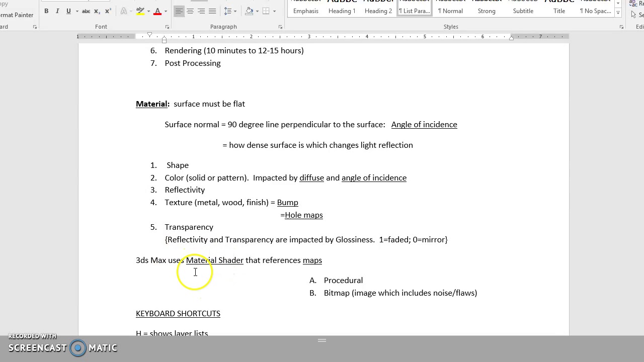Open the line spacing dropdown arrow

(235, 11)
